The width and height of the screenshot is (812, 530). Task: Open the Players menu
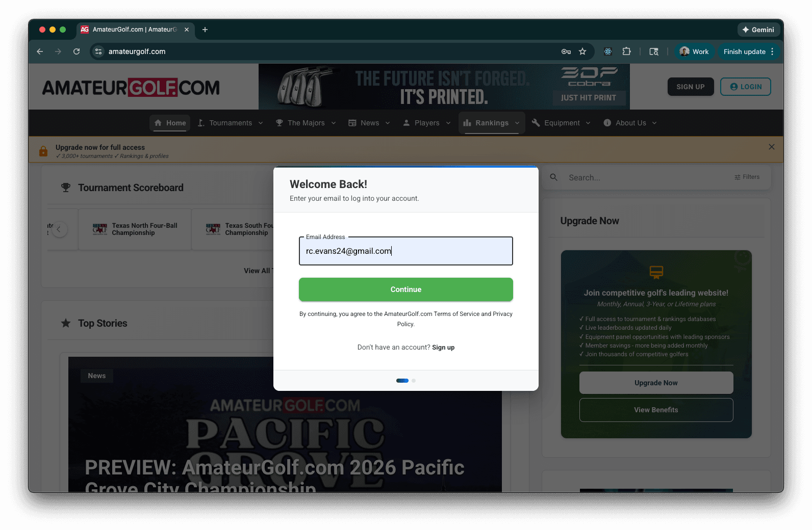(x=427, y=123)
